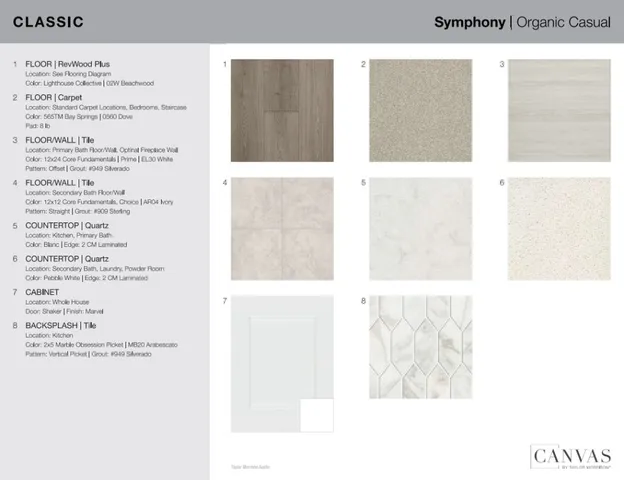Click the Symphony Organic Casual heading
The width and height of the screenshot is (624, 480).
[x=521, y=22]
